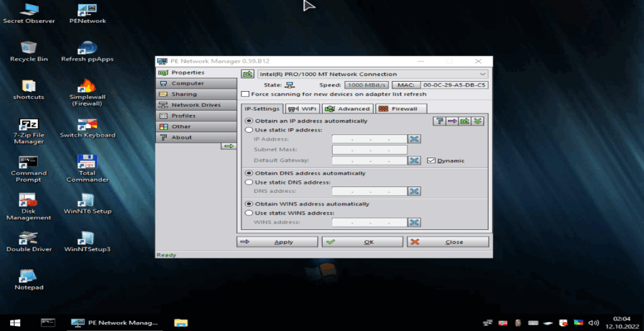Select Use static IP address option

click(249, 129)
